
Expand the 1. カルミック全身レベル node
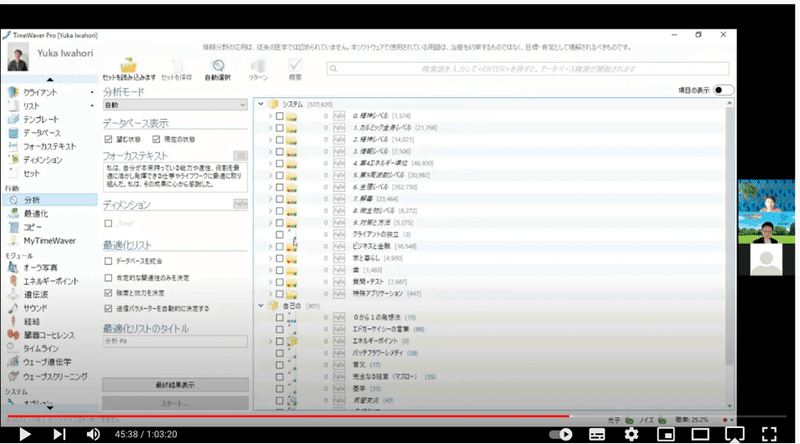pos(270,128)
